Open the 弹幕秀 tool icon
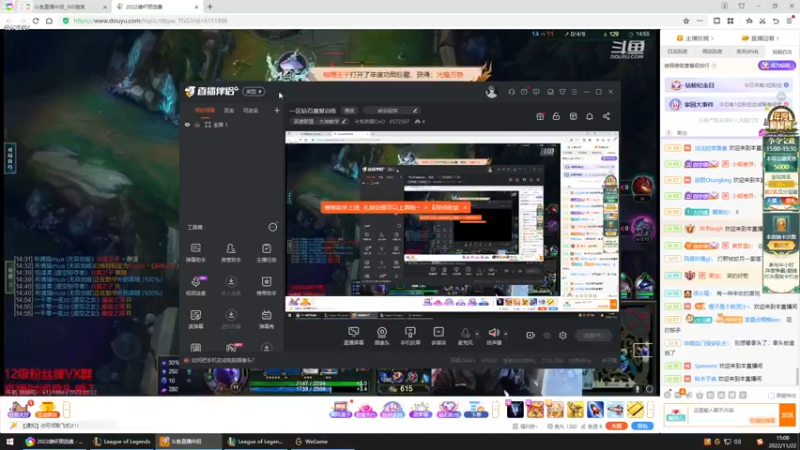Image resolution: width=800 pixels, height=450 pixels. pos(266,319)
